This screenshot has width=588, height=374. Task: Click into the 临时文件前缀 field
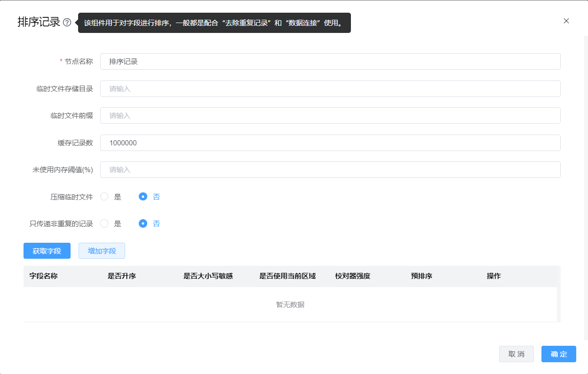(x=330, y=115)
